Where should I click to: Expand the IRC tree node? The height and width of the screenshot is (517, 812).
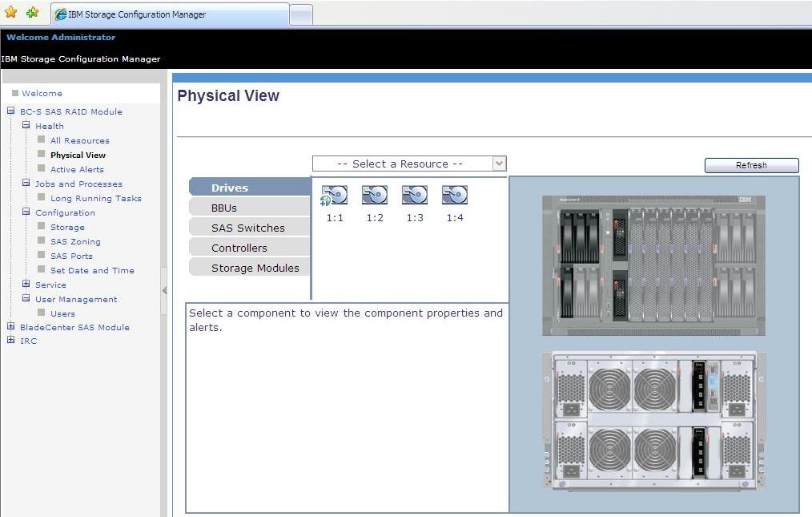pyautogui.click(x=10, y=340)
